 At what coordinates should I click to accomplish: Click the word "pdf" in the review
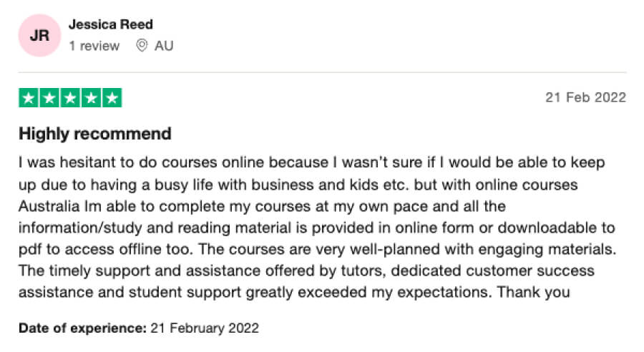[x=29, y=249]
